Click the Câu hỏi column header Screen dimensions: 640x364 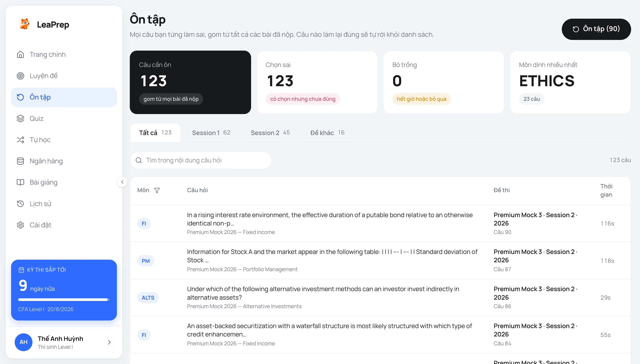click(x=197, y=191)
